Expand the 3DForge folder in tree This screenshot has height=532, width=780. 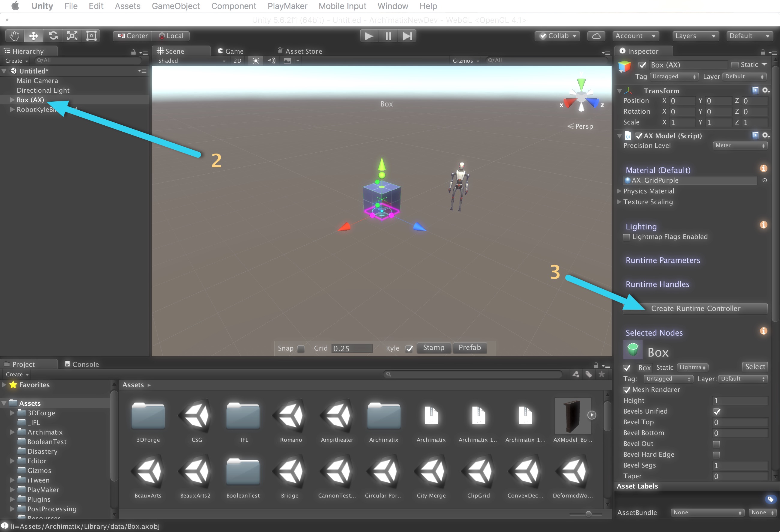(x=12, y=413)
